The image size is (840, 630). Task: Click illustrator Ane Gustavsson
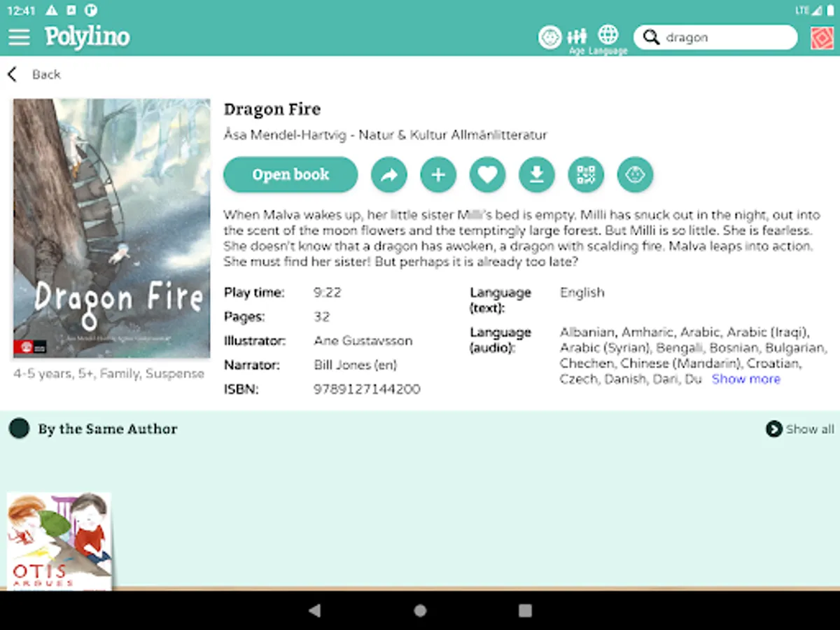(x=363, y=341)
